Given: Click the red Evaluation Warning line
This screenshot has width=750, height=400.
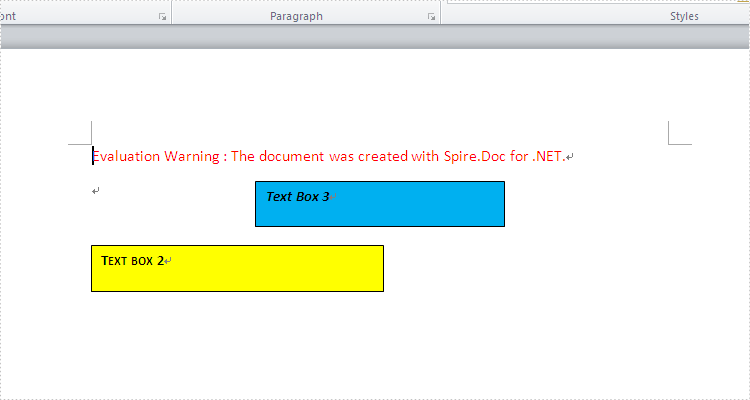Looking at the screenshot, I should [329, 156].
